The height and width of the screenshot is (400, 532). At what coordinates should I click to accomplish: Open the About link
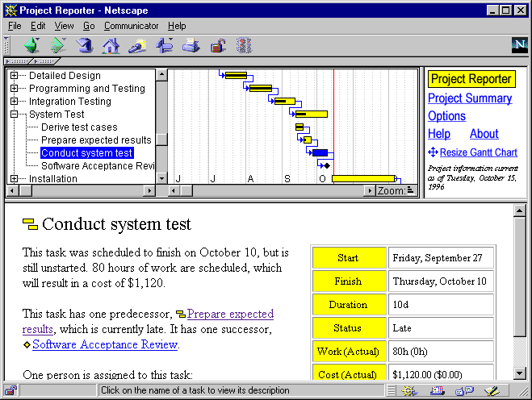click(484, 134)
